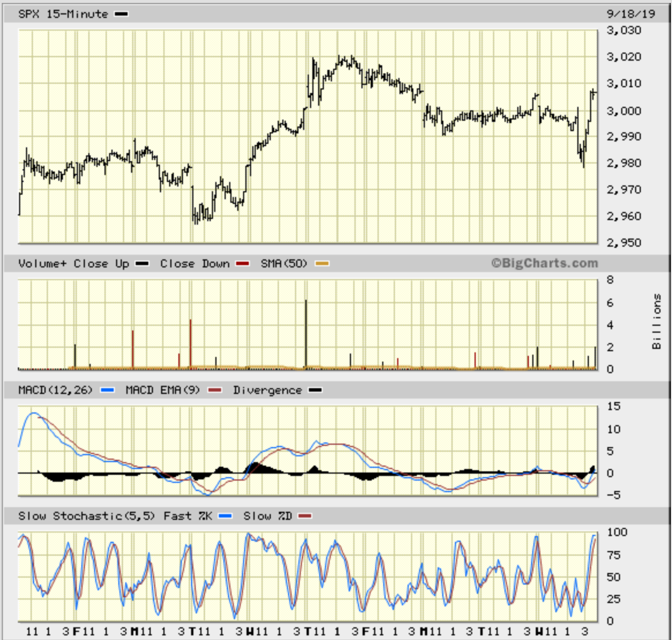The height and width of the screenshot is (640, 672).
Task: Click the tallest black volume bar near 6 billion
Action: coord(306,334)
